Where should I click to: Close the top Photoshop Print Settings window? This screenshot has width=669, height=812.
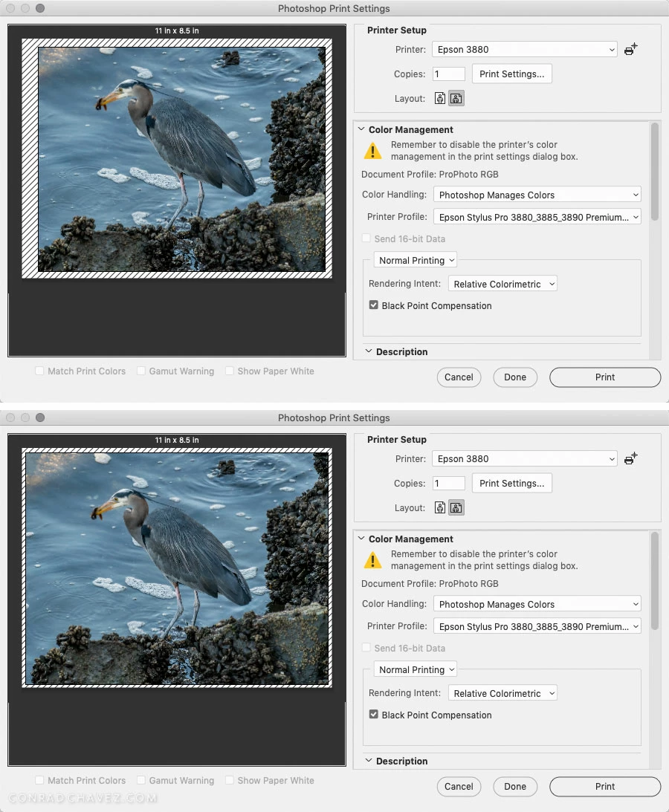coord(10,8)
